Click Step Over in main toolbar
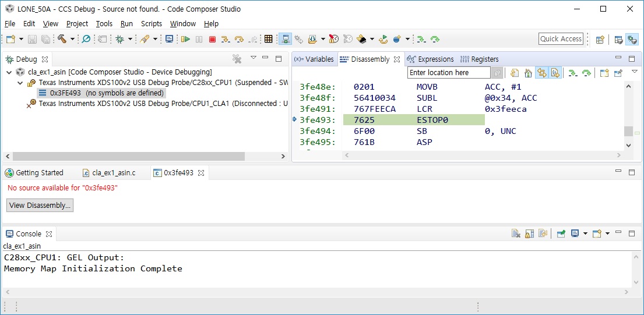The width and height of the screenshot is (644, 315). point(239,39)
